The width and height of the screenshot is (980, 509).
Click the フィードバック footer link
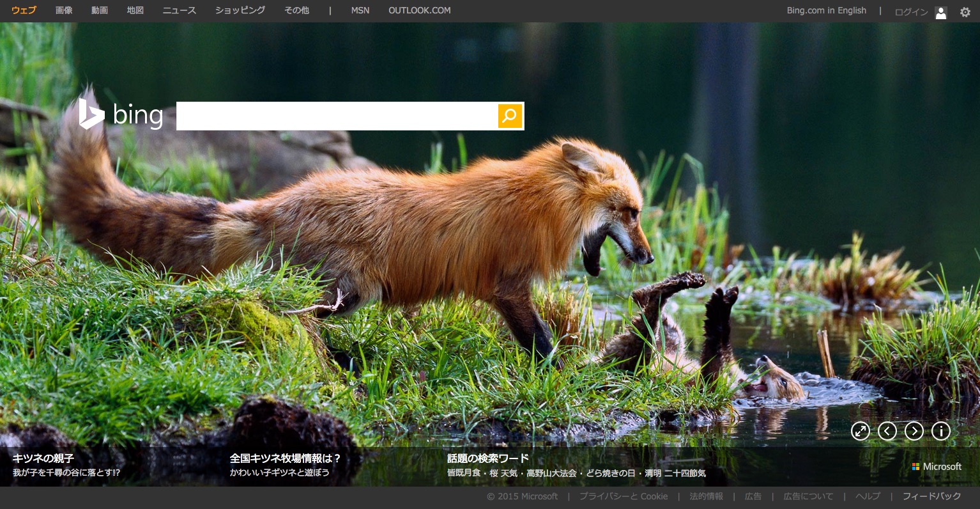(x=931, y=496)
